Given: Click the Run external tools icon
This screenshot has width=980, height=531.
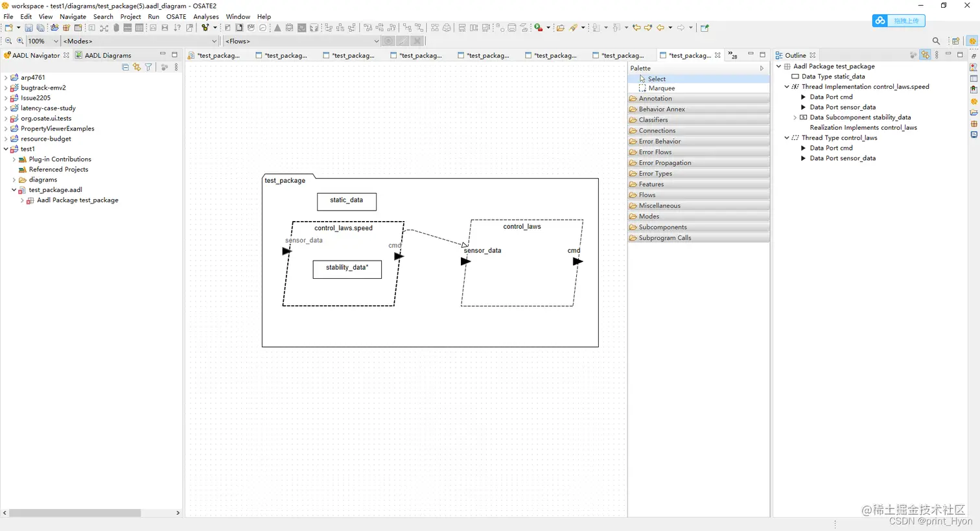Looking at the screenshot, I should [x=538, y=28].
